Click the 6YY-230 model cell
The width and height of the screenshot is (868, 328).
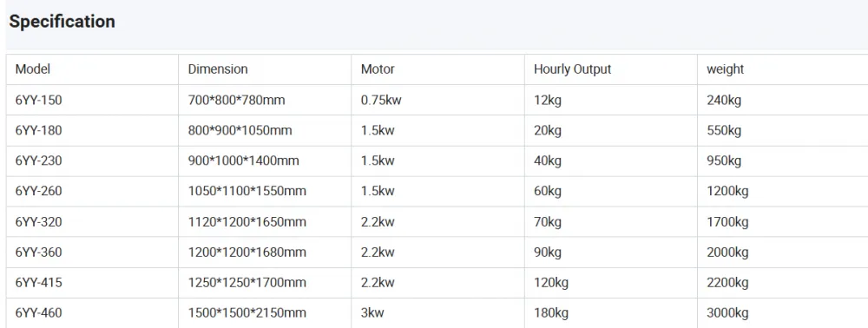(x=93, y=161)
